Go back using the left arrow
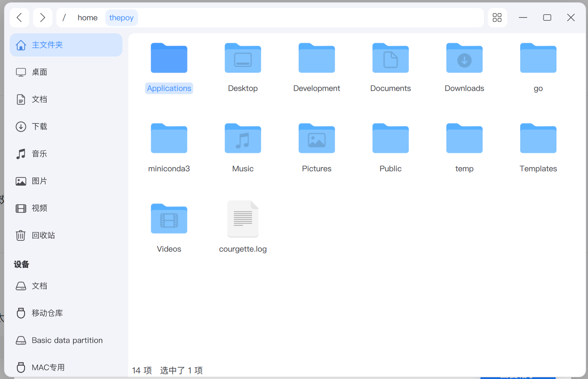This screenshot has width=588, height=379. 19,17
